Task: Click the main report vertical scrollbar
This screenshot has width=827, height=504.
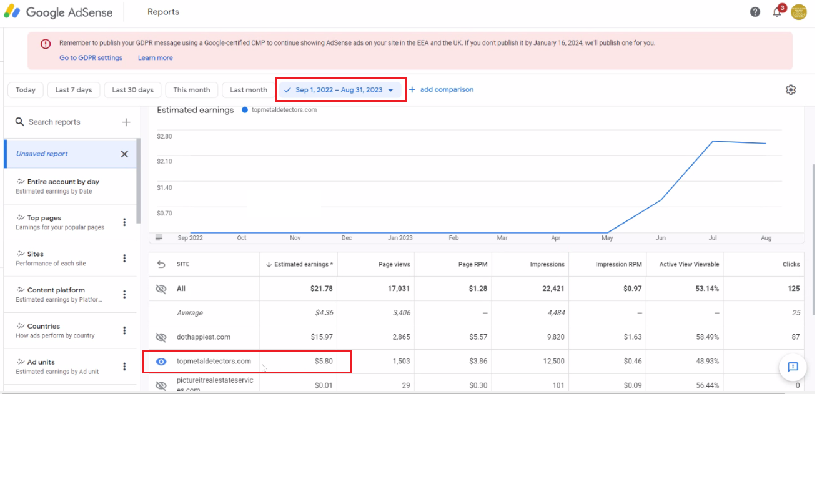Action: pyautogui.click(x=813, y=240)
